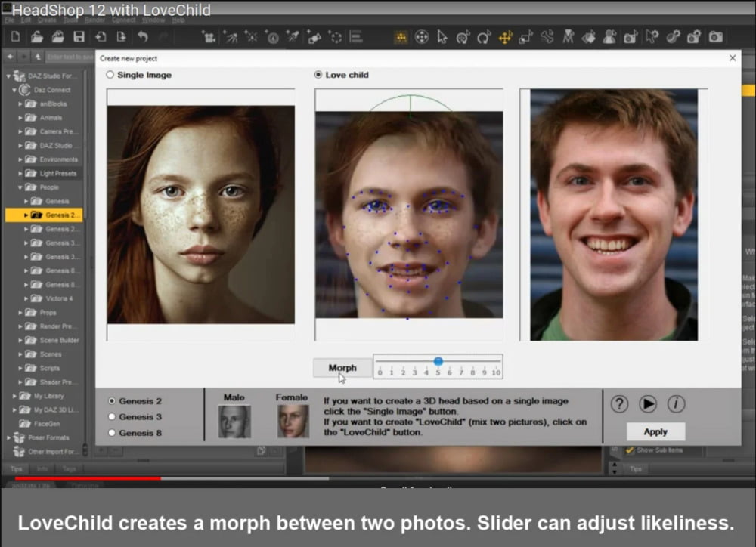Click the Male head thumbnail
This screenshot has width=756, height=547.
(x=234, y=422)
